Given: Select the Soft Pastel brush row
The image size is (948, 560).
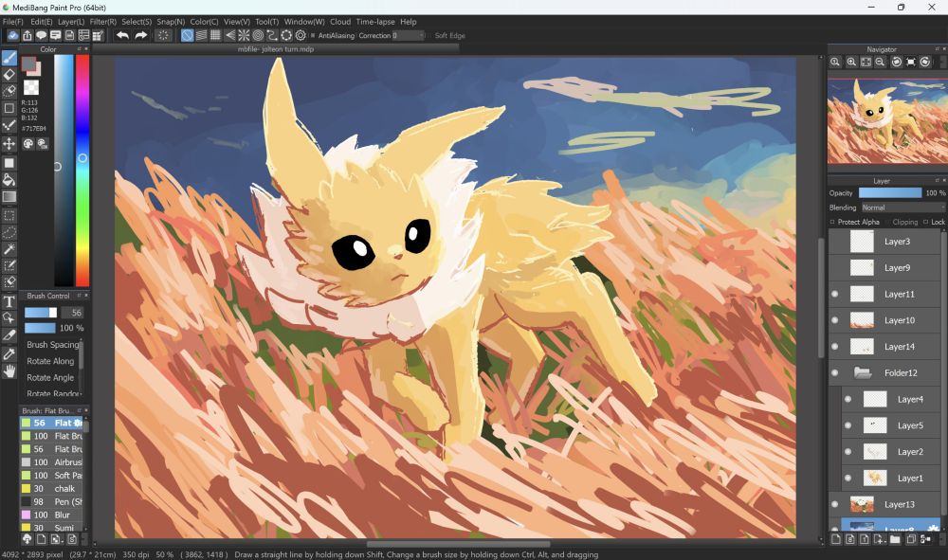Looking at the screenshot, I should [x=51, y=476].
